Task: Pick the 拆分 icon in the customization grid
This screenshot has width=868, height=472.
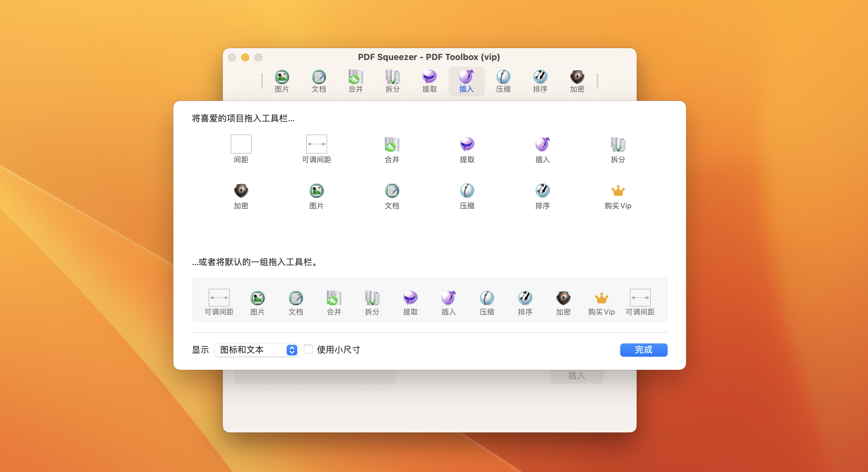Action: click(x=618, y=144)
